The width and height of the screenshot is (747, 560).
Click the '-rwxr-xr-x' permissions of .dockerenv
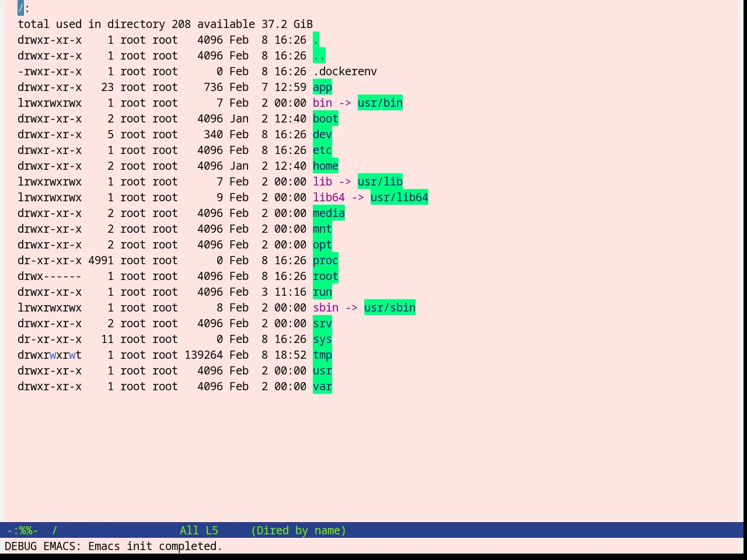point(50,72)
